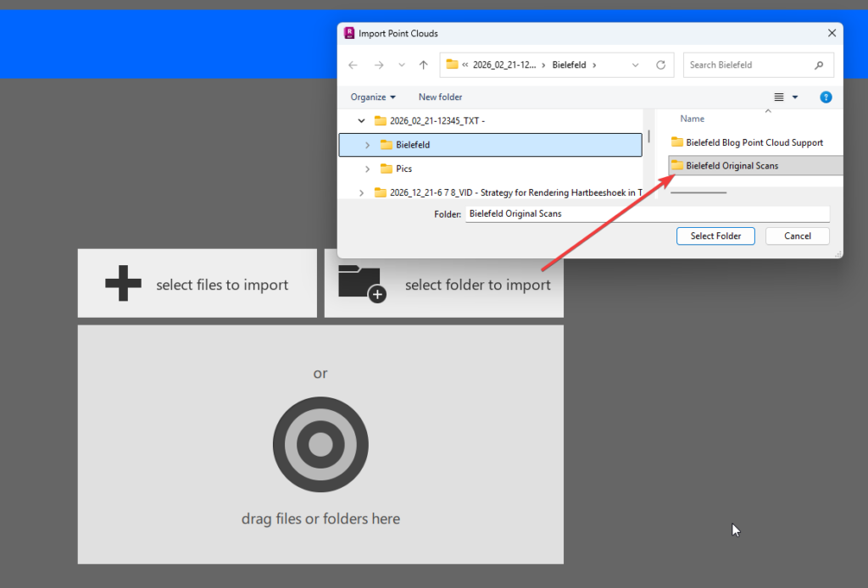Select Bielefeld in the folder tree
Viewport: 868px width, 588px height.
[x=491, y=145]
